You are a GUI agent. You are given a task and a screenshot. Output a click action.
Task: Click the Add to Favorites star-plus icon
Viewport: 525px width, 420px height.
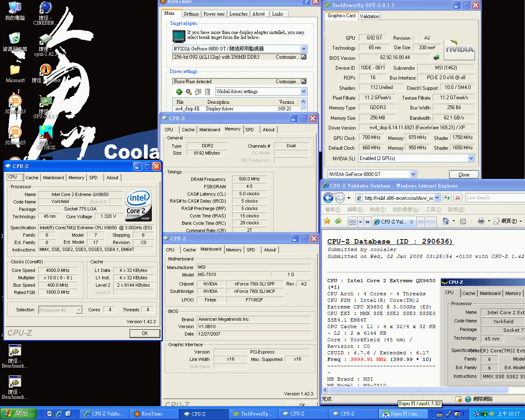click(x=338, y=221)
